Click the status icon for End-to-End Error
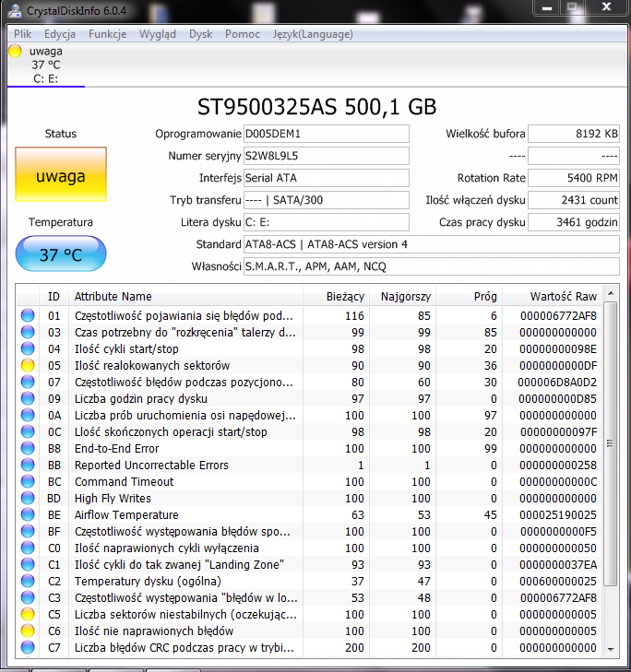This screenshot has width=631, height=672. 28,448
